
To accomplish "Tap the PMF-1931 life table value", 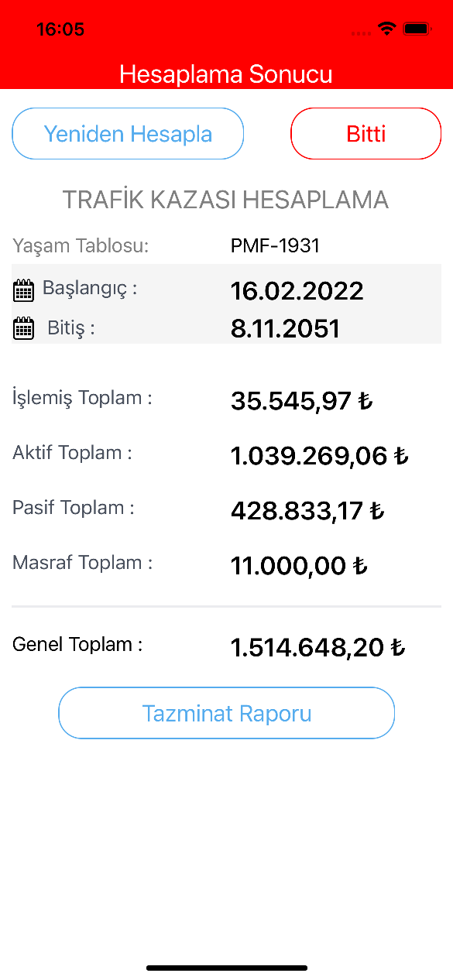I will pyautogui.click(x=275, y=246).
